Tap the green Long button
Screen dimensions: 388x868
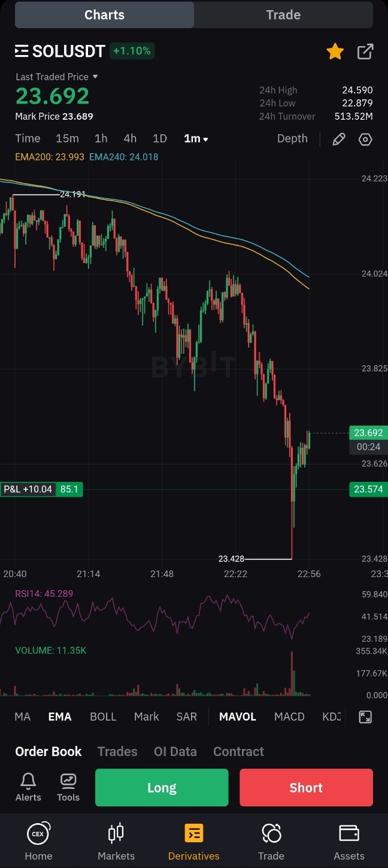(x=162, y=788)
